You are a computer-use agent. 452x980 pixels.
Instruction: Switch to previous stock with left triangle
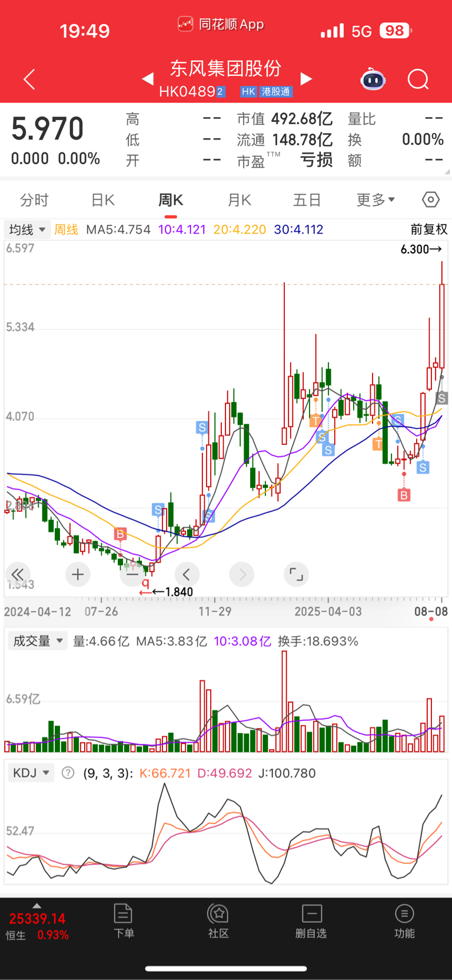(148, 79)
